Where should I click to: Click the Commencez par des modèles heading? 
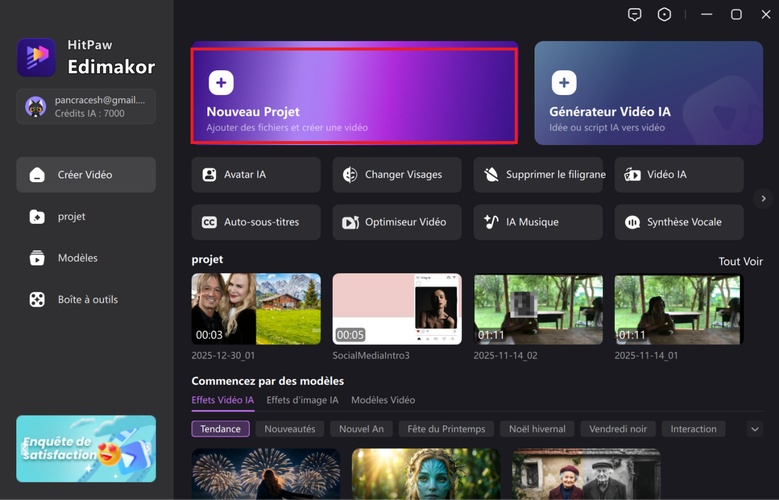[268, 381]
